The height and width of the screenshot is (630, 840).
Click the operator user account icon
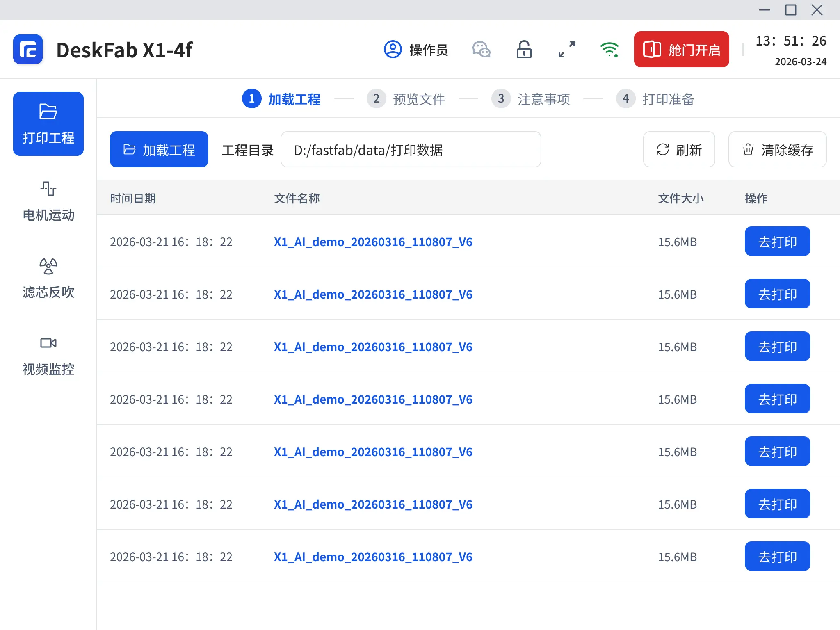(x=393, y=50)
